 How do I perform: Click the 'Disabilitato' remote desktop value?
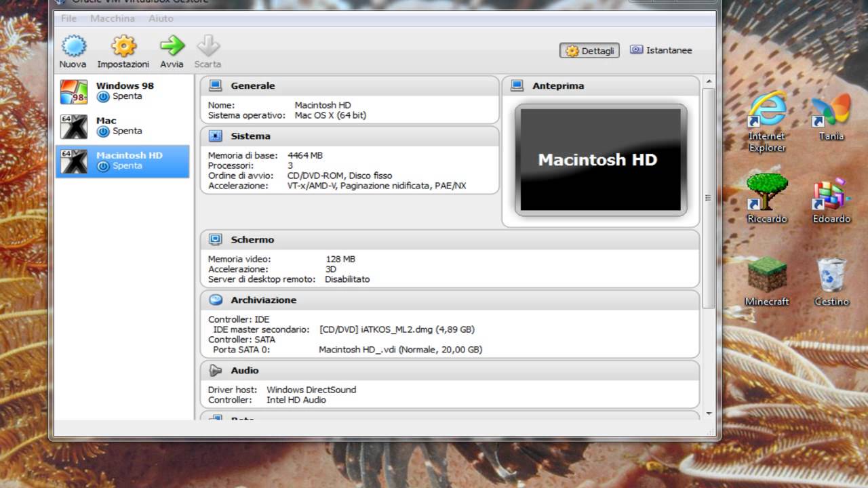347,279
